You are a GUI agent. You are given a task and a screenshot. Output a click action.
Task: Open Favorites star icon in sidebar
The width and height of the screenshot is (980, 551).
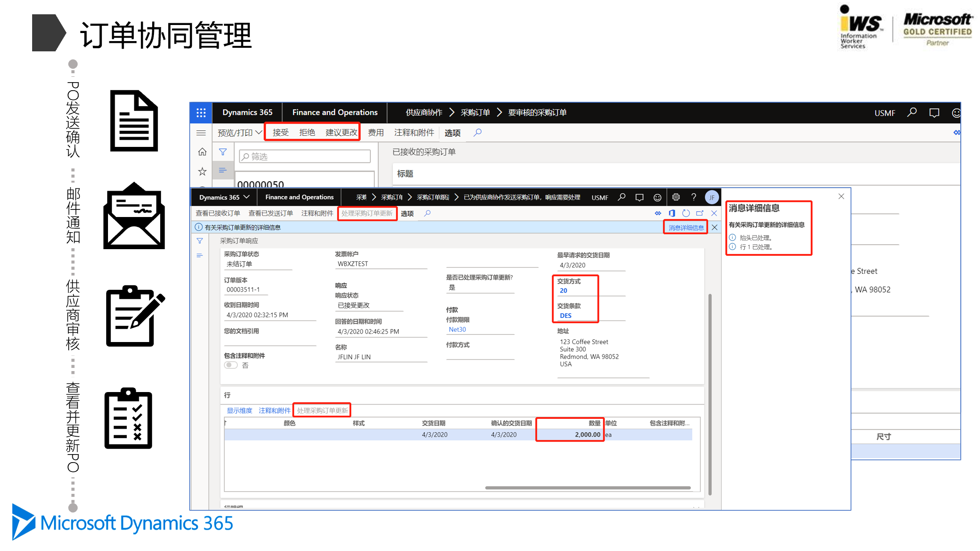202,171
